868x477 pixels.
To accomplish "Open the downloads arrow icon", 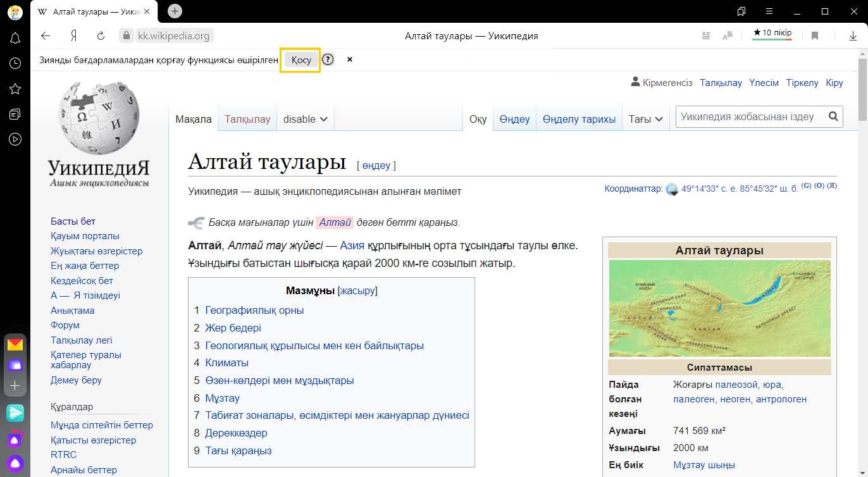I will pyautogui.click(x=853, y=36).
